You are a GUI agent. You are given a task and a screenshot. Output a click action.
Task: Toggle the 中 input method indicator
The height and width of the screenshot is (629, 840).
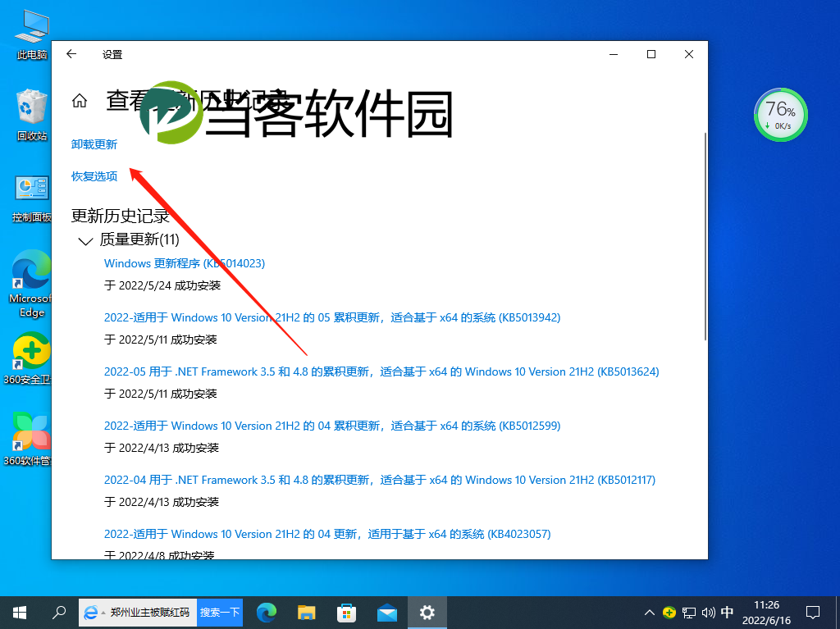727,612
